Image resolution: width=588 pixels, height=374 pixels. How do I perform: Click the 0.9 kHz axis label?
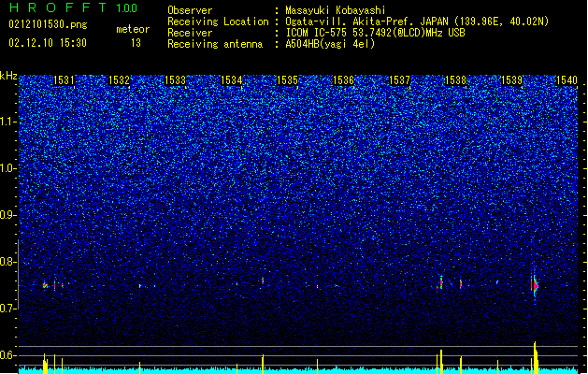[7, 215]
